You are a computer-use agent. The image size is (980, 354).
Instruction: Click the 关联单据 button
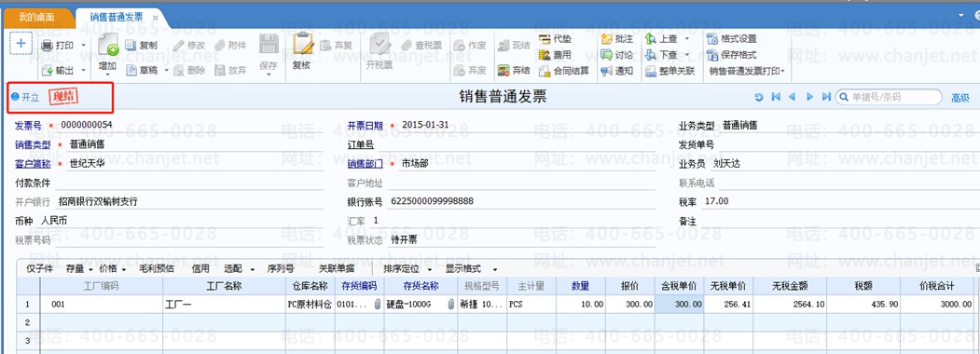pyautogui.click(x=337, y=269)
